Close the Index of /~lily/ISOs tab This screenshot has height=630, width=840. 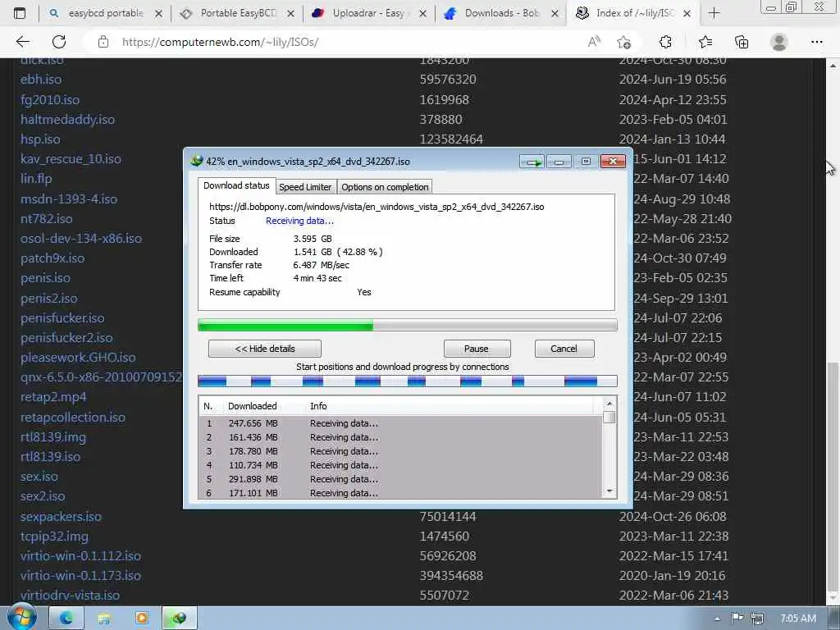click(687, 13)
